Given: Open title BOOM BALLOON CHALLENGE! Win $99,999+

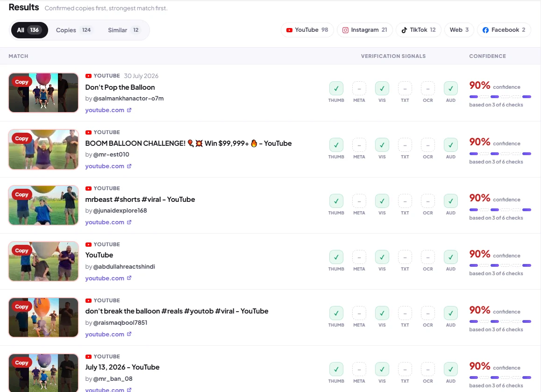Looking at the screenshot, I should click(x=188, y=143).
